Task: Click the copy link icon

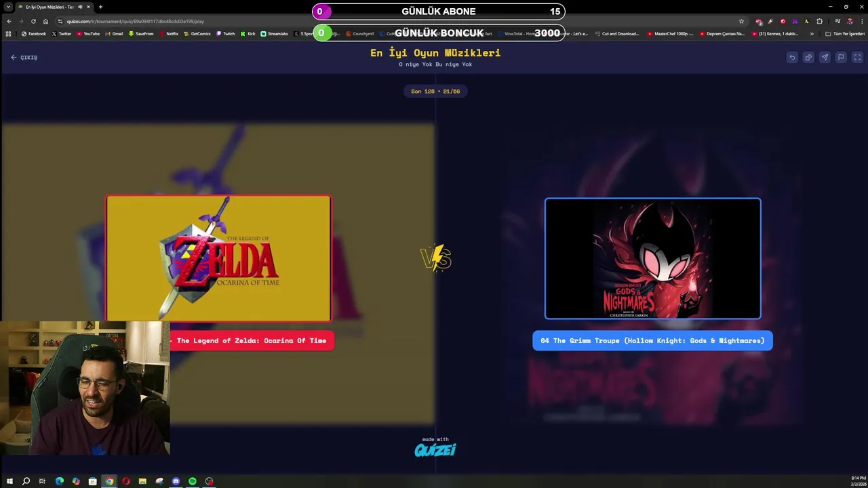Action: (808, 58)
